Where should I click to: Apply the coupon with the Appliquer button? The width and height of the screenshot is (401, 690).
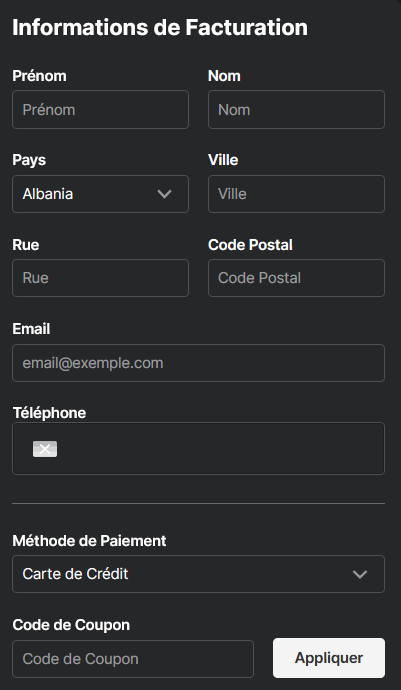pos(329,658)
